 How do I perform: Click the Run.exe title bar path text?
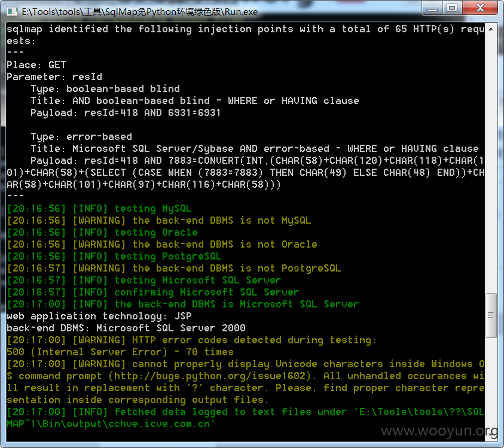(139, 12)
